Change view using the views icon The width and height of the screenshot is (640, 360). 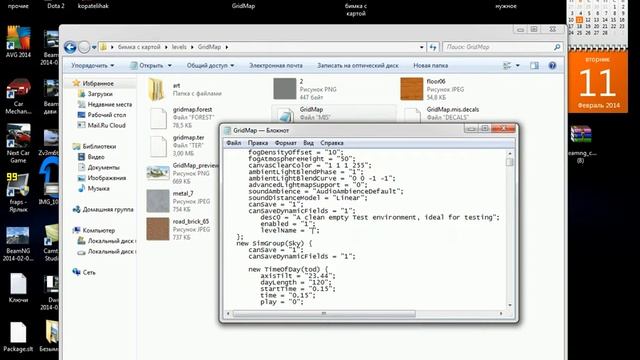pos(507,65)
